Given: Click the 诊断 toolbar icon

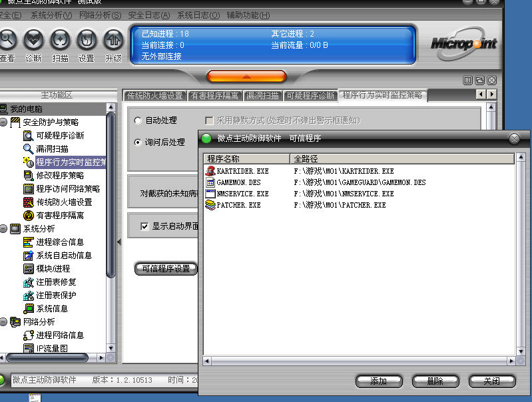Looking at the screenshot, I should pyautogui.click(x=33, y=40).
